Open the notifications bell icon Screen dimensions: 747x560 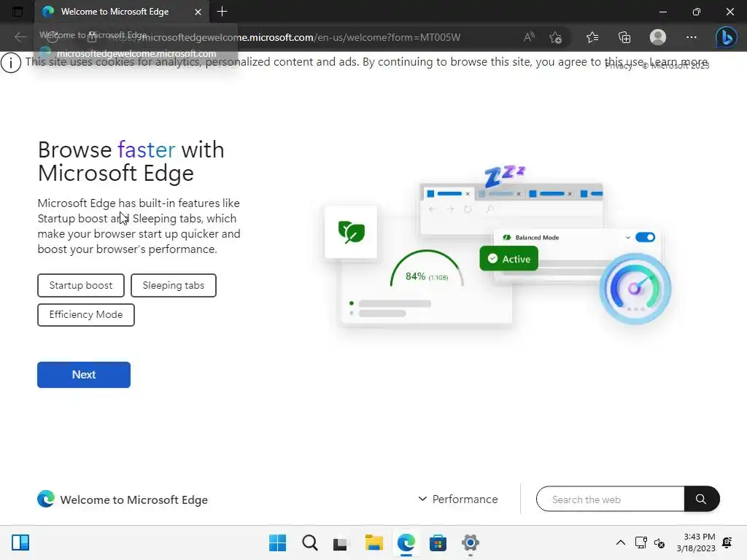point(727,542)
